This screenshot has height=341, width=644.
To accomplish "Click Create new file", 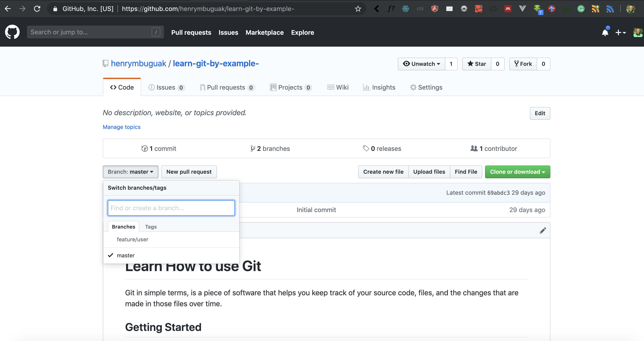I will (x=383, y=172).
